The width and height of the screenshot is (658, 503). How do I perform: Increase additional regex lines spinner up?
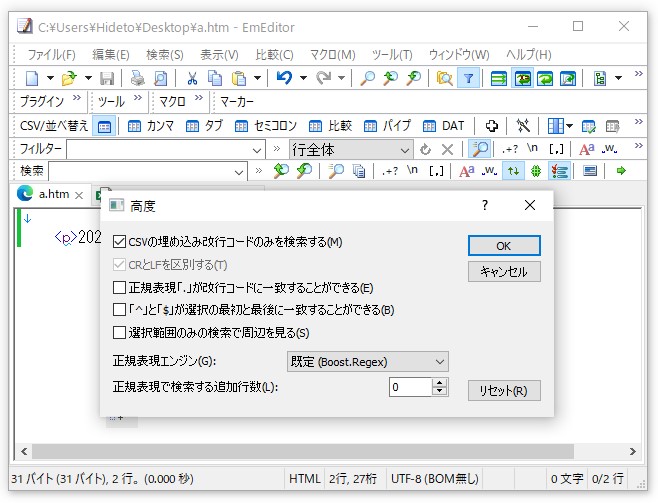point(439,383)
